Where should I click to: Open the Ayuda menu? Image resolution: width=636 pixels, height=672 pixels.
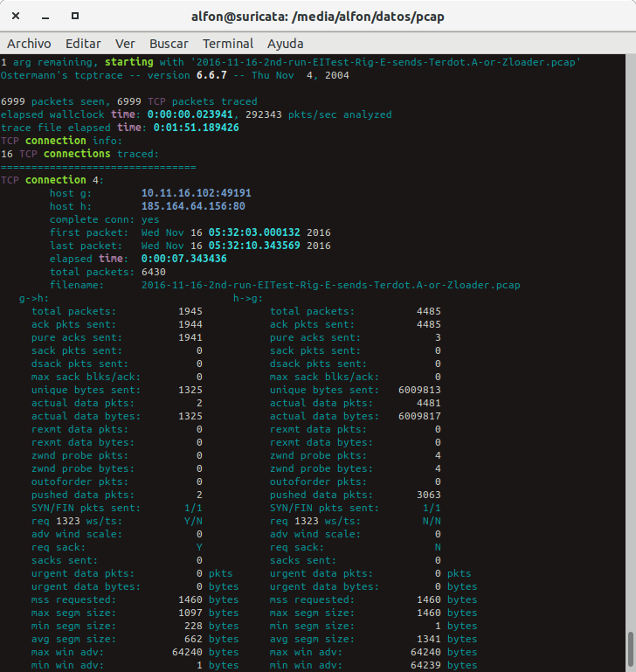[286, 44]
